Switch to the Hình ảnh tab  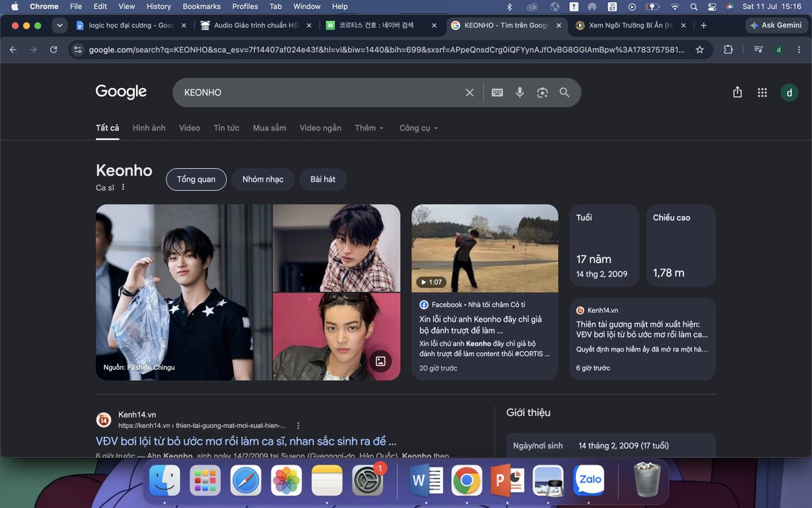coord(149,128)
